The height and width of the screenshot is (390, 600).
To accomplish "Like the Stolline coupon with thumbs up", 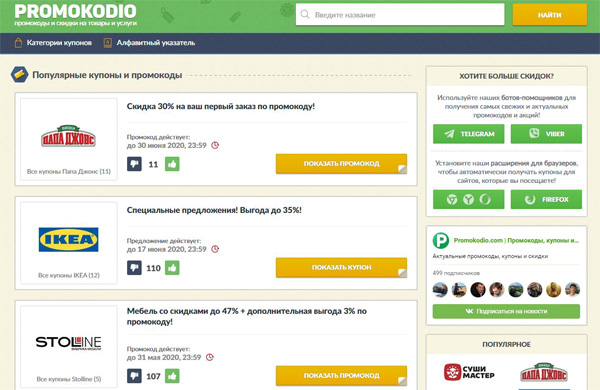I will point(172,376).
